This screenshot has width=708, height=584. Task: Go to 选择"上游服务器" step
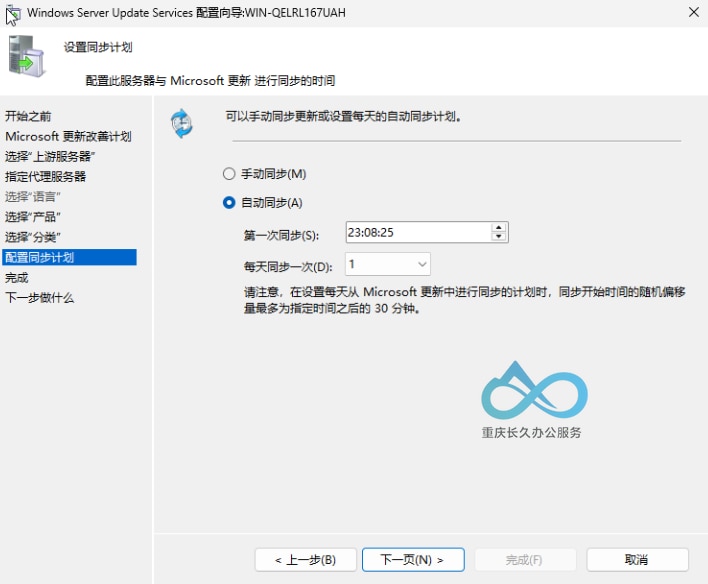[50, 157]
